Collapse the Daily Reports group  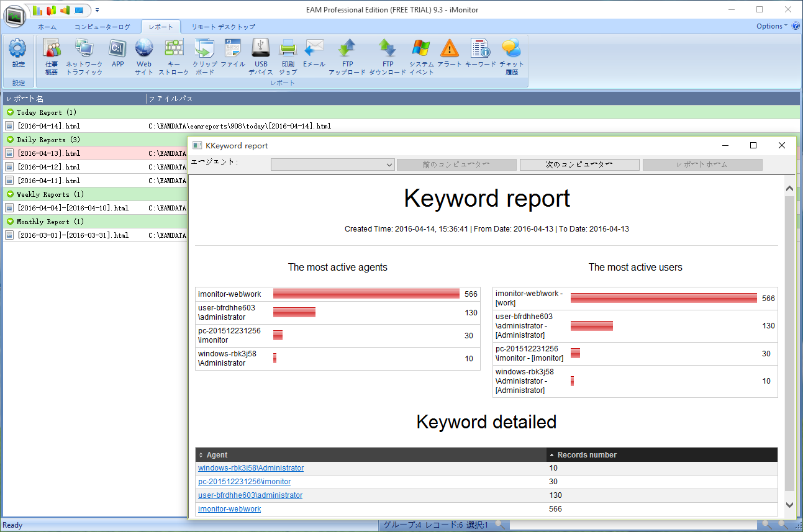coord(10,140)
